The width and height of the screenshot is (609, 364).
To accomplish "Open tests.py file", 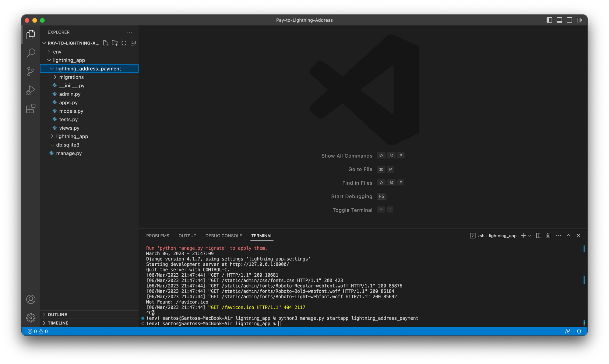I will tap(90, 120).
